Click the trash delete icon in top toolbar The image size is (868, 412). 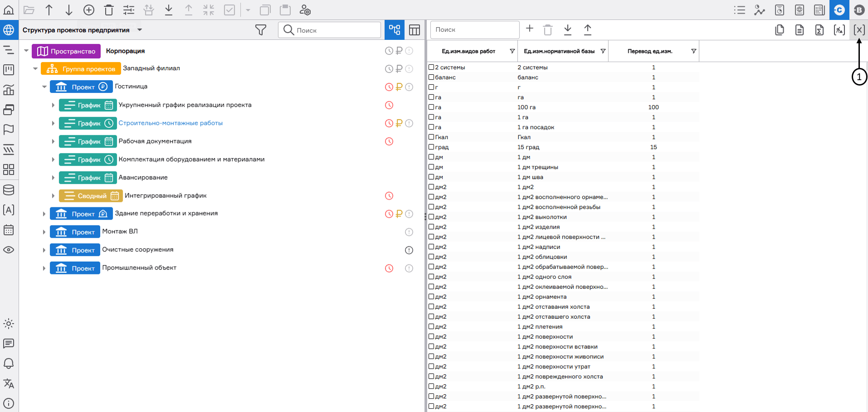click(x=109, y=10)
